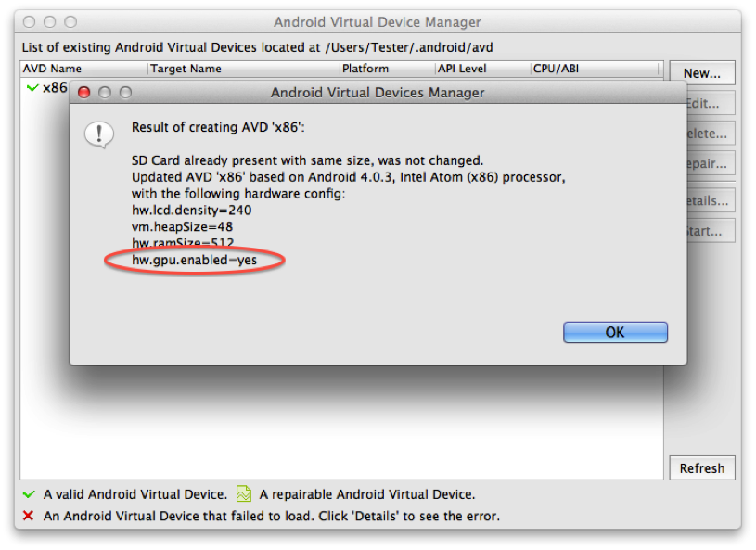The height and width of the screenshot is (550, 756).
Task: Click the dialog's zoom window button
Action: [x=125, y=93]
